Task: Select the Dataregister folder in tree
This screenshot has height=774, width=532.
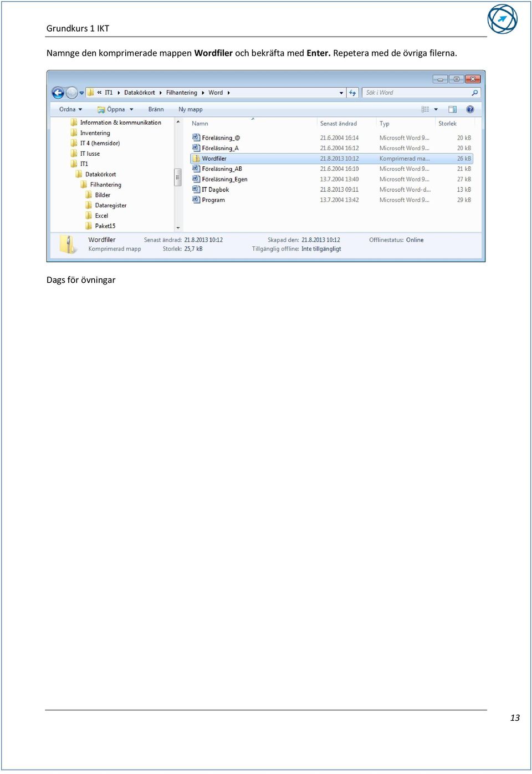Action: pyautogui.click(x=110, y=205)
